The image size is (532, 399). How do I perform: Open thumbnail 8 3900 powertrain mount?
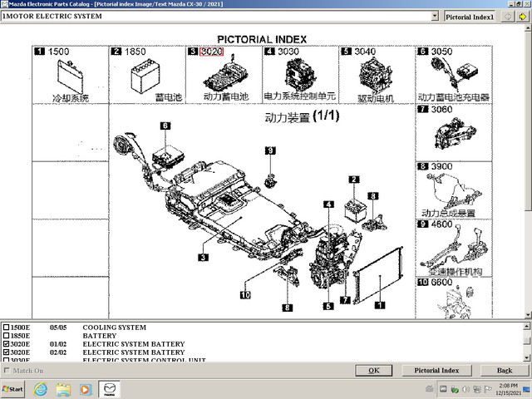coord(454,190)
